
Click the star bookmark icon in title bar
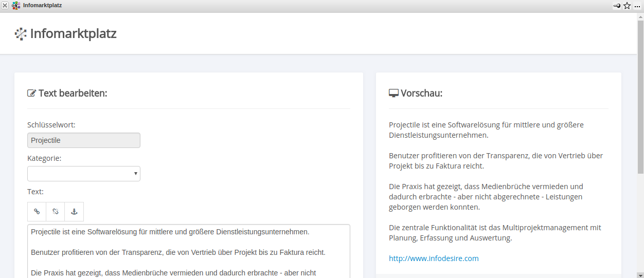coord(627,6)
